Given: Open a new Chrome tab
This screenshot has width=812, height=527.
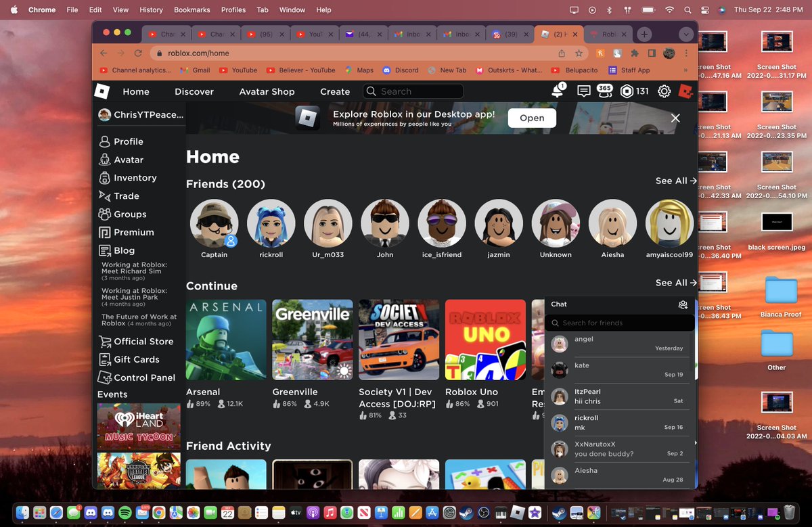Looking at the screenshot, I should tap(644, 34).
